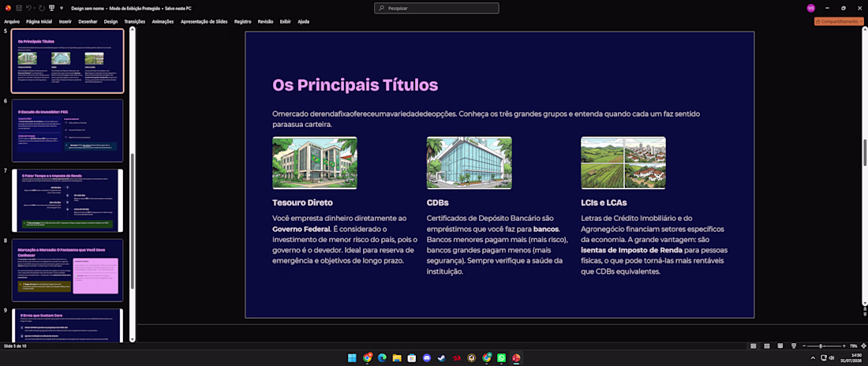
Task: Click the Pesquisar search box
Action: pyautogui.click(x=436, y=9)
